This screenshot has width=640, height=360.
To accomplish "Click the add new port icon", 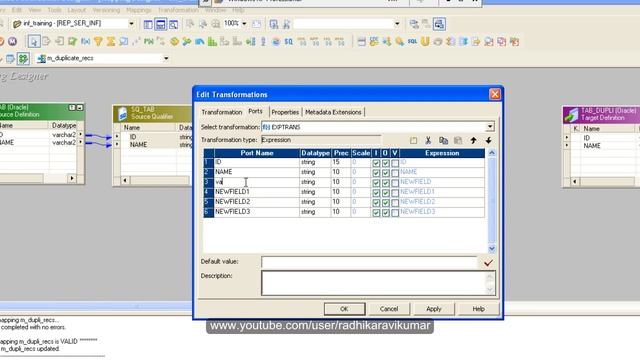I will [x=413, y=140].
